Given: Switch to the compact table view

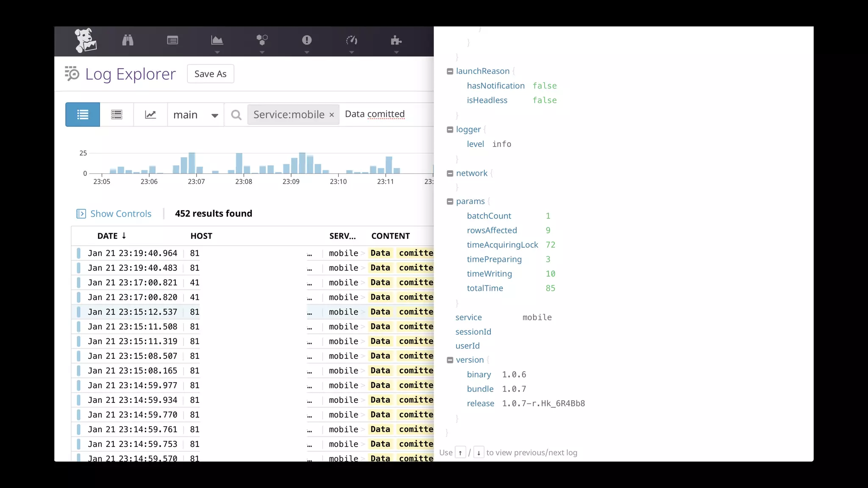Looking at the screenshot, I should coord(117,114).
